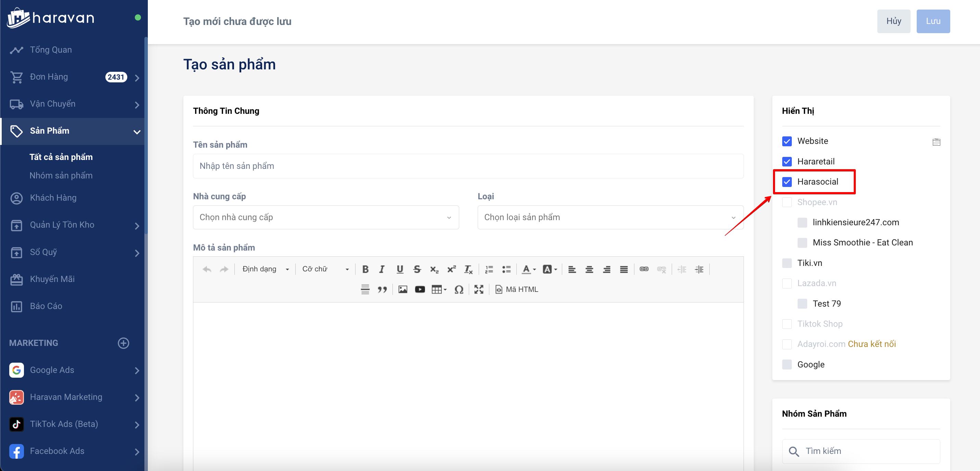Open the product type dropdown (Chọn loại sản phẩm)

tap(610, 217)
